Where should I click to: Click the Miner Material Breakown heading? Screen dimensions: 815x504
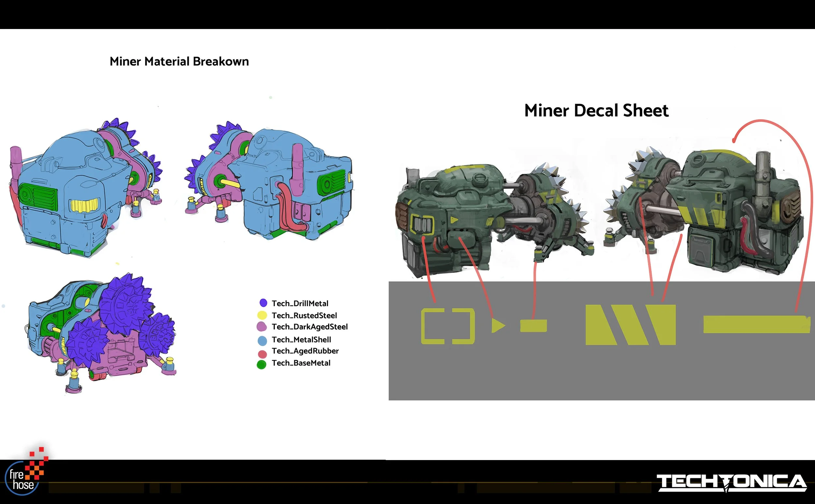pos(179,62)
